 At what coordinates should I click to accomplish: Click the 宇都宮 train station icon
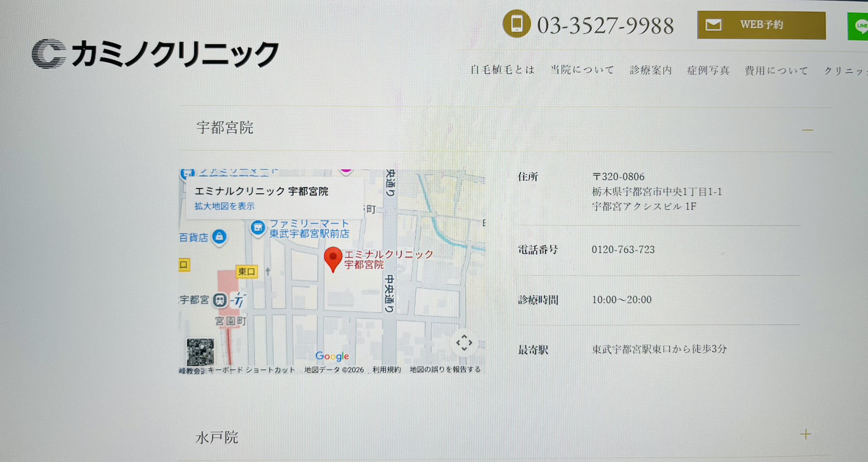click(220, 300)
